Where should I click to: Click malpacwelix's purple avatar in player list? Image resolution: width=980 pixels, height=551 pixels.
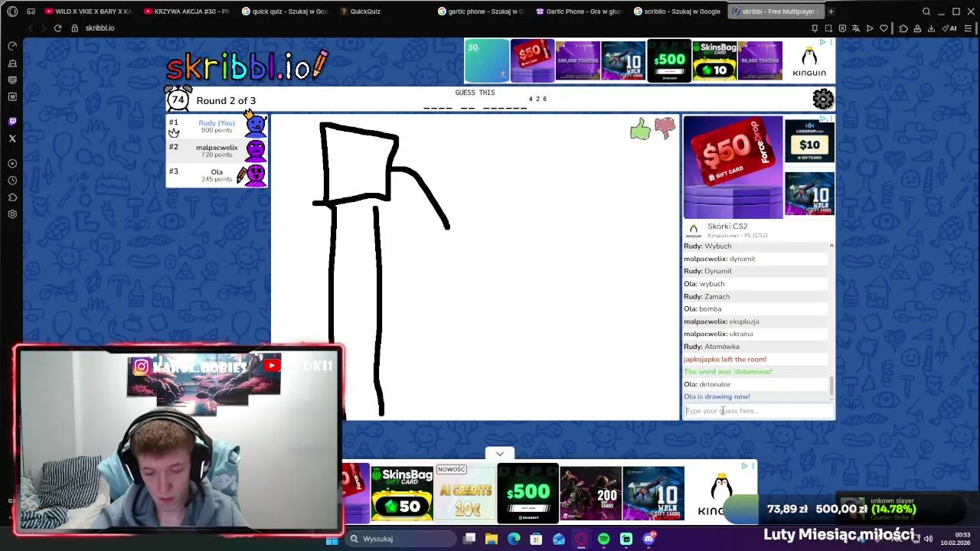coord(256,150)
